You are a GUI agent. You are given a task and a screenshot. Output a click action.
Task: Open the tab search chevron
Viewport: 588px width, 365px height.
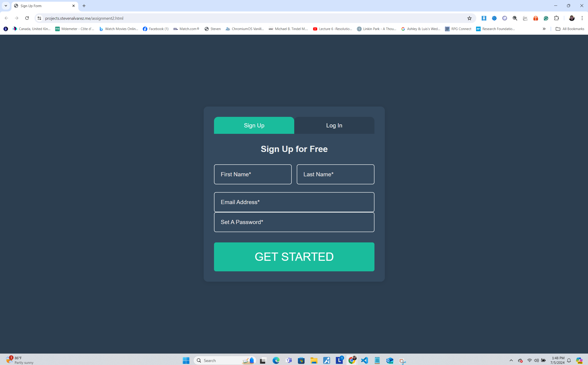[x=6, y=6]
